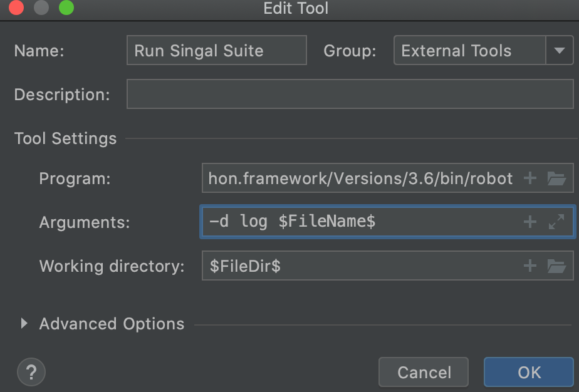Click the Arguments field with -d log $FileName$

pyautogui.click(x=360, y=222)
